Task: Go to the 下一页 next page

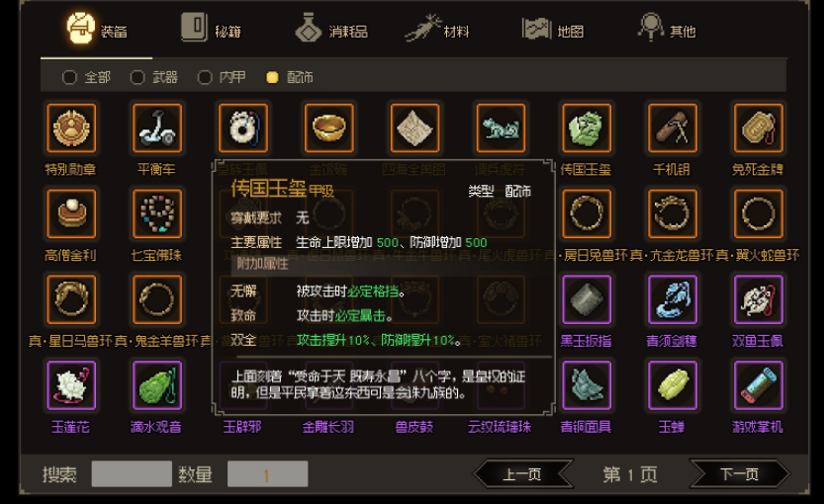Action: coord(739,474)
